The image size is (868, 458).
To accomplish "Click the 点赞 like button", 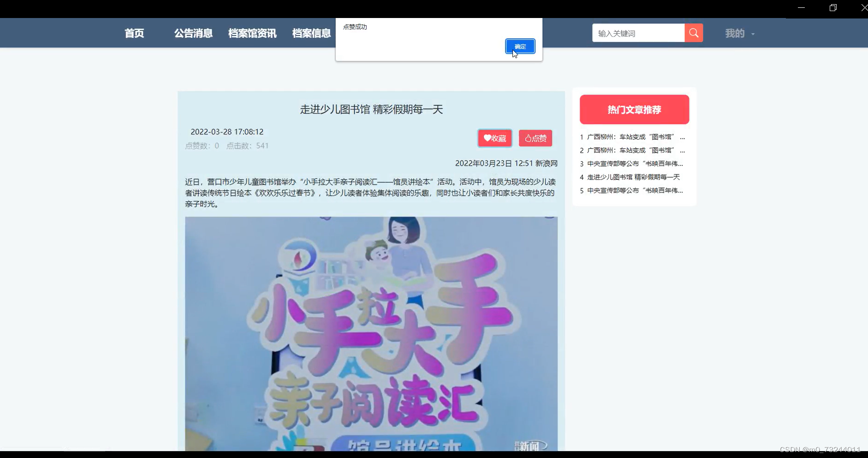I will coord(535,138).
